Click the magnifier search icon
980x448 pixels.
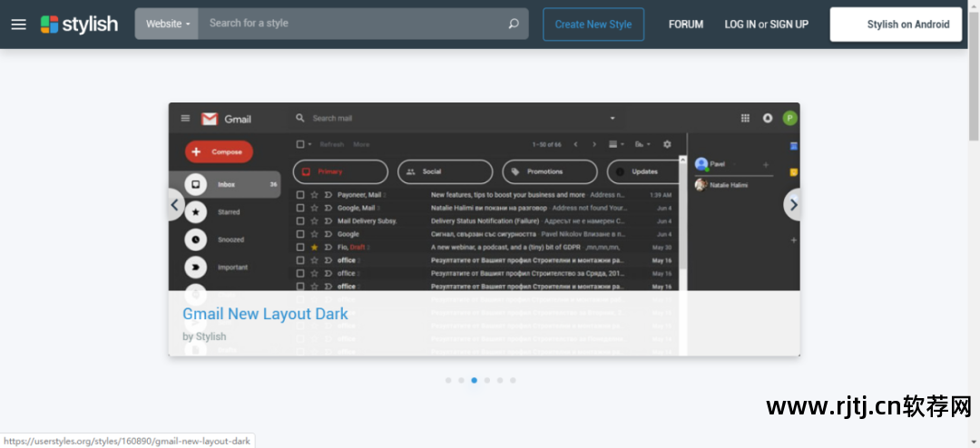coord(514,24)
